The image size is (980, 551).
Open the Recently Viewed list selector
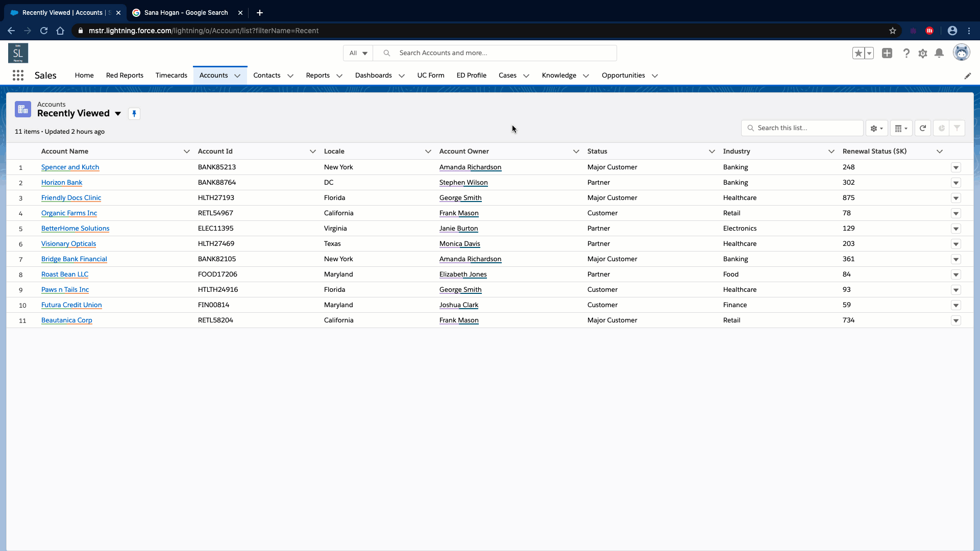118,114
